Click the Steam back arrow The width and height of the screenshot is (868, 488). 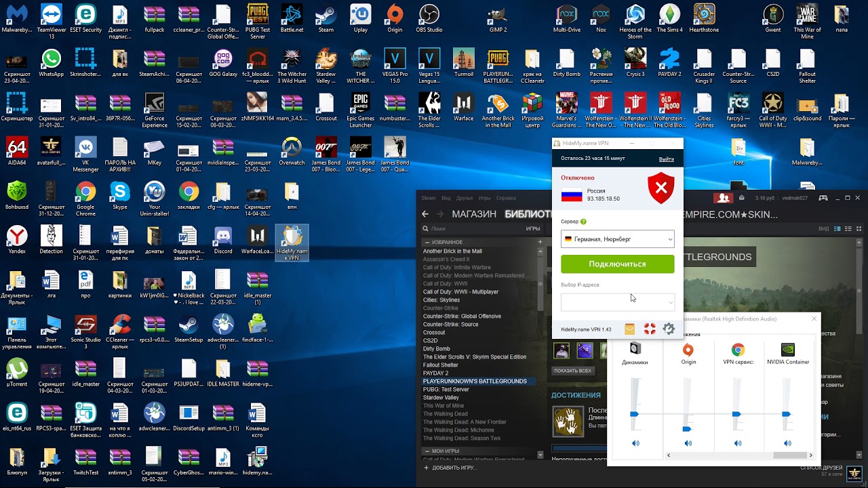point(425,214)
